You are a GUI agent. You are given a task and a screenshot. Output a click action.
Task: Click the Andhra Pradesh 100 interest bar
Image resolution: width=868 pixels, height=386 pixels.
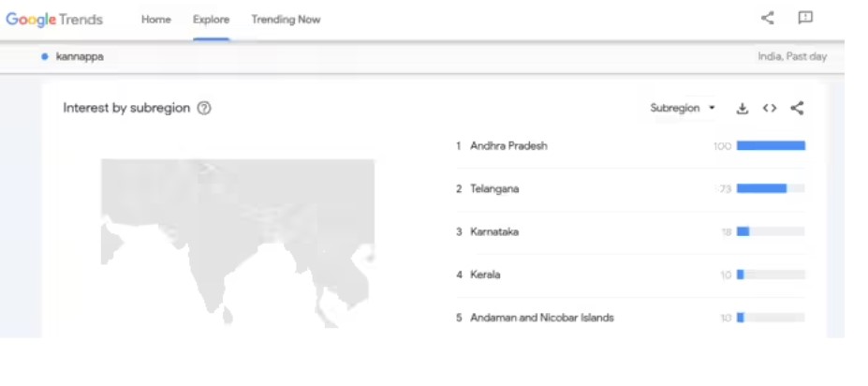point(771,146)
